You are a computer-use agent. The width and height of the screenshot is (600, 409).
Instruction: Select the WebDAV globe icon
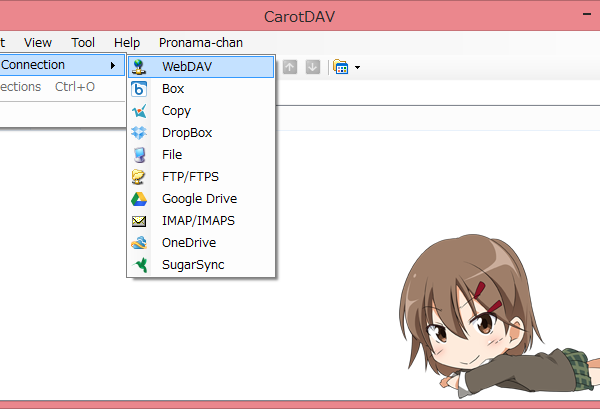(139, 67)
